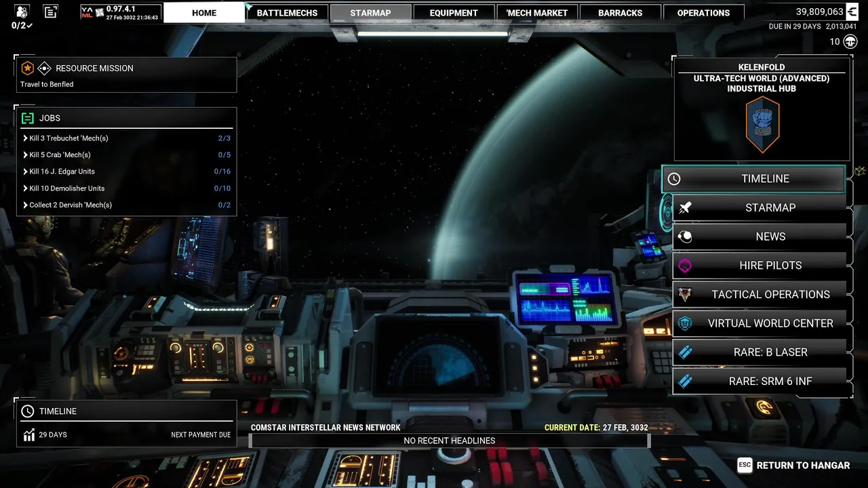Image resolution: width=868 pixels, height=488 pixels.
Task: Click the ESC key icon
Action: click(745, 465)
